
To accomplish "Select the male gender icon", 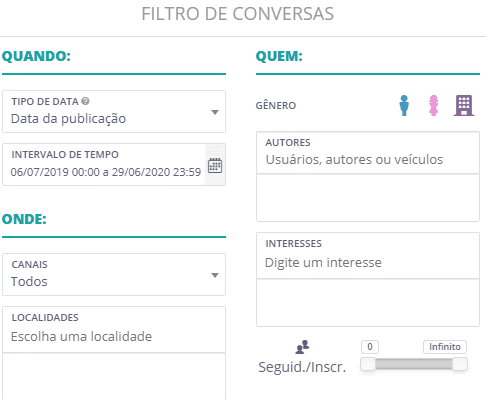I will (404, 105).
